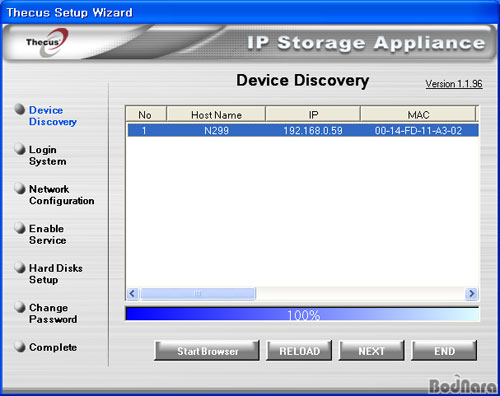Click the horizontal scrollbar thumb
The image size is (500, 396).
point(198,294)
